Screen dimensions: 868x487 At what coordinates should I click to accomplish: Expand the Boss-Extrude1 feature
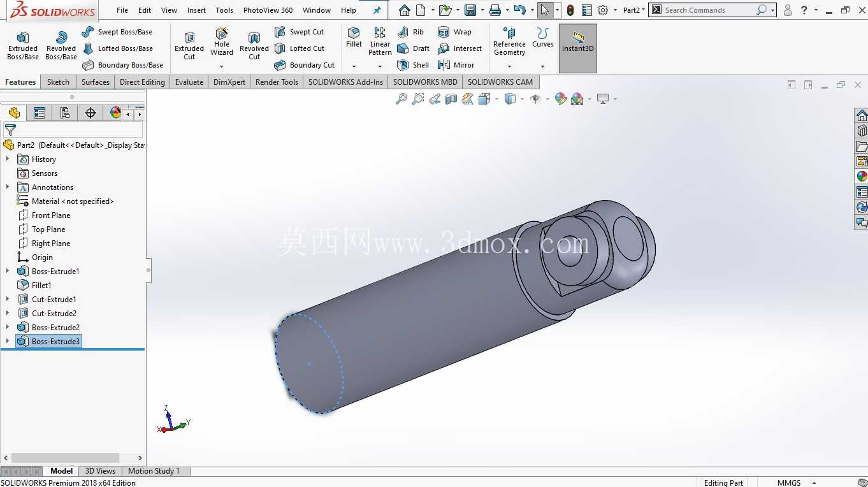click(x=8, y=272)
